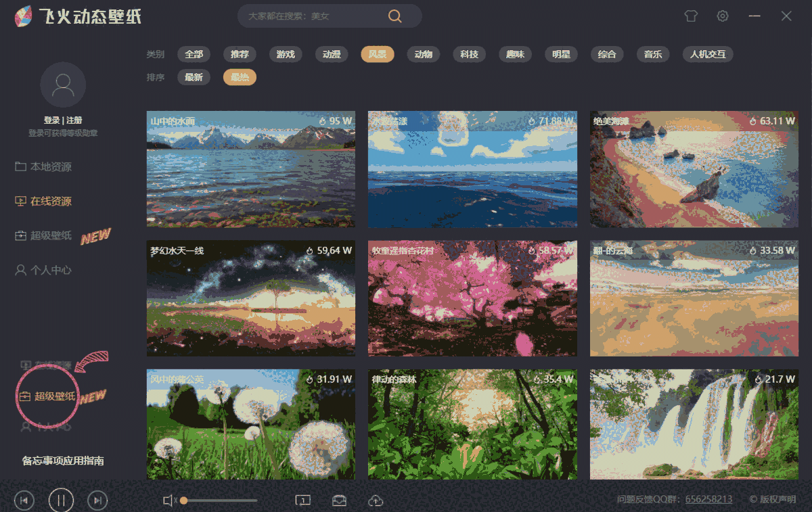Screen dimensions: 812x512
Task: Close the wallpaper app window
Action: 786,16
